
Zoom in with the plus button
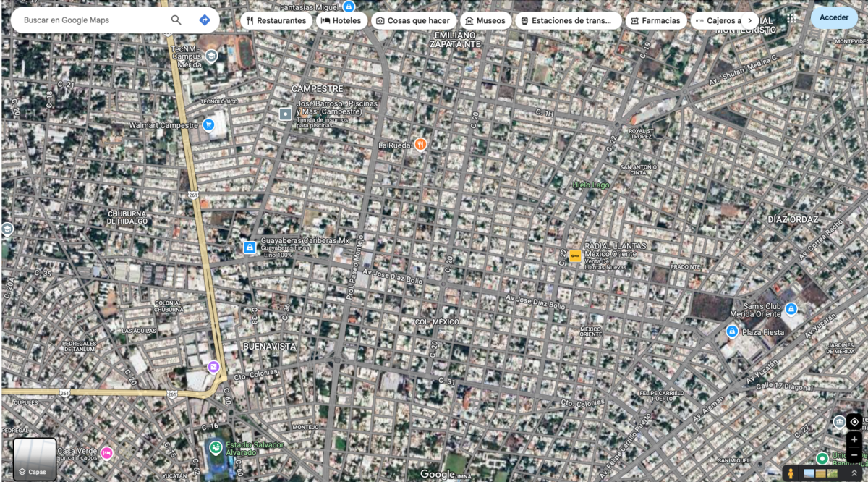(x=854, y=440)
